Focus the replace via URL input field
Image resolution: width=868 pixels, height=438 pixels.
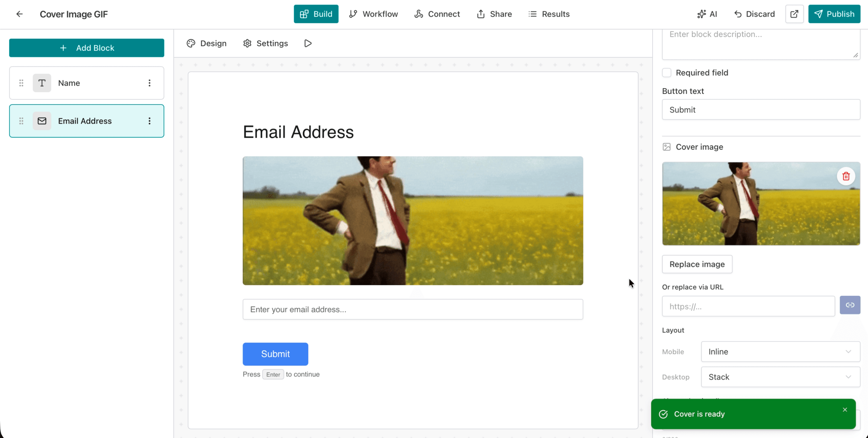pos(748,306)
